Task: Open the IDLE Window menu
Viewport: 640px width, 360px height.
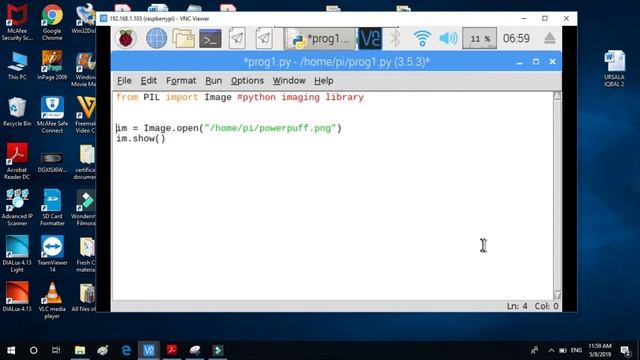Action: [289, 81]
